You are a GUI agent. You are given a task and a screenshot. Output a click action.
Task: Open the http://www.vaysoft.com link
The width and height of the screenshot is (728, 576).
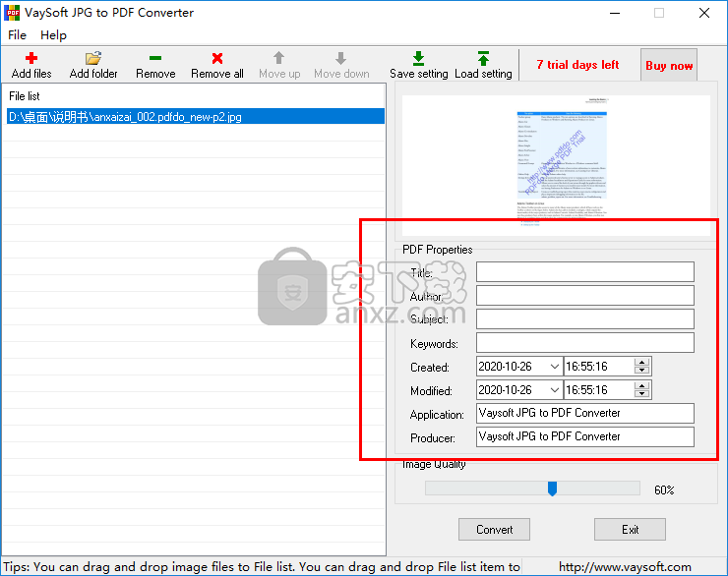[x=625, y=567]
